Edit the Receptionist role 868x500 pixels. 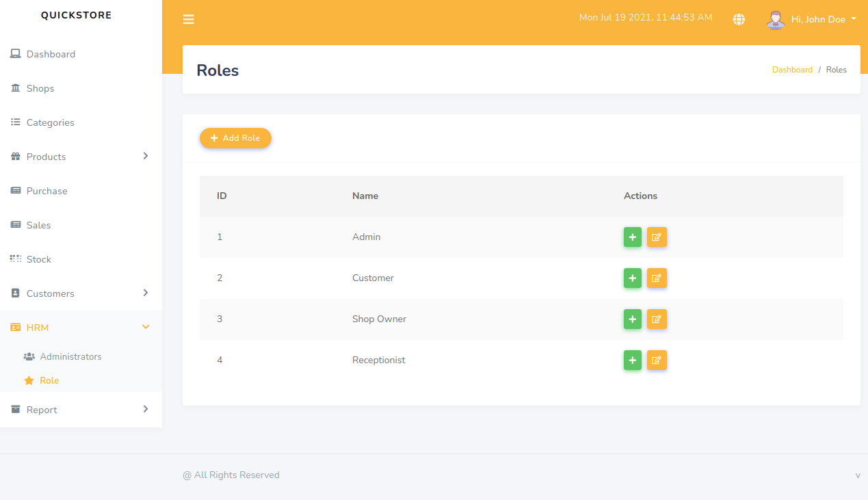click(657, 360)
